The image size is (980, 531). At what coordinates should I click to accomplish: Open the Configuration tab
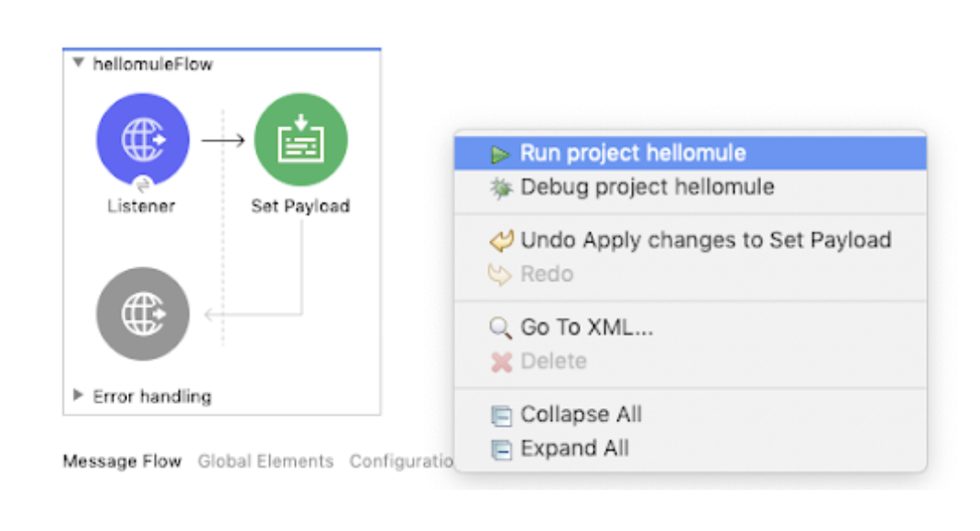click(401, 461)
